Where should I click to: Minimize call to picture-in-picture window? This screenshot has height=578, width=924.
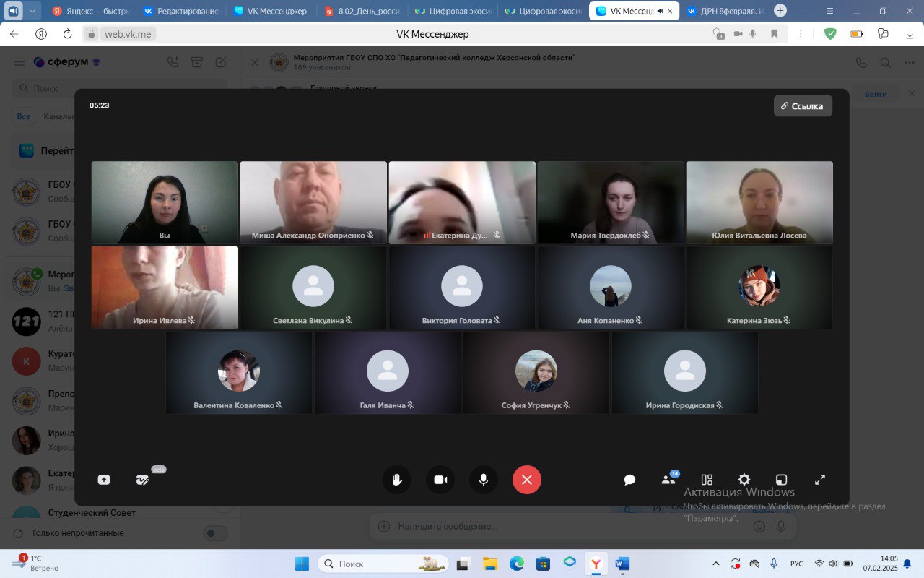(781, 480)
